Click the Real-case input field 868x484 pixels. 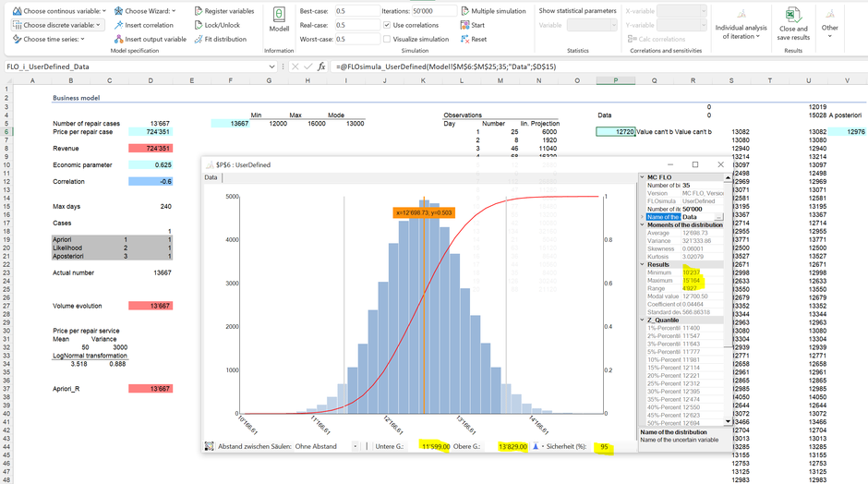pyautogui.click(x=357, y=25)
